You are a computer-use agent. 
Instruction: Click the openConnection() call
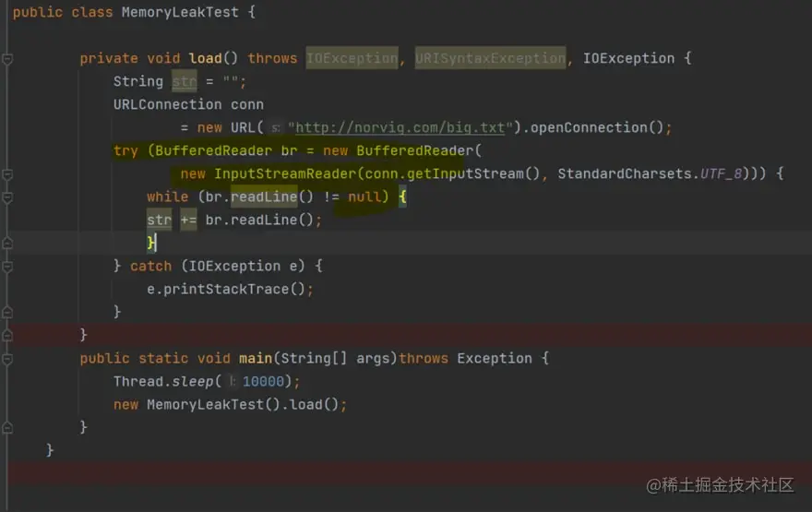tap(597, 127)
